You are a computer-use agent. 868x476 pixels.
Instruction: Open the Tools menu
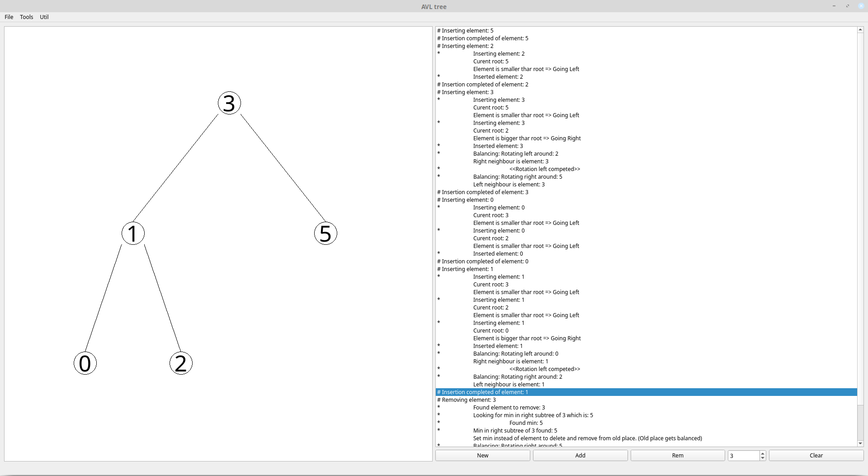pyautogui.click(x=27, y=17)
